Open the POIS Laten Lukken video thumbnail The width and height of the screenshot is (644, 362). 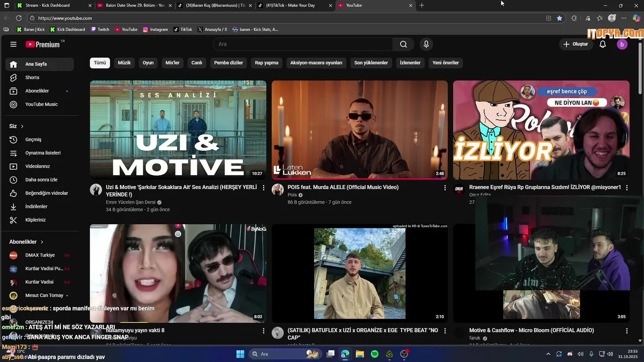[360, 130]
